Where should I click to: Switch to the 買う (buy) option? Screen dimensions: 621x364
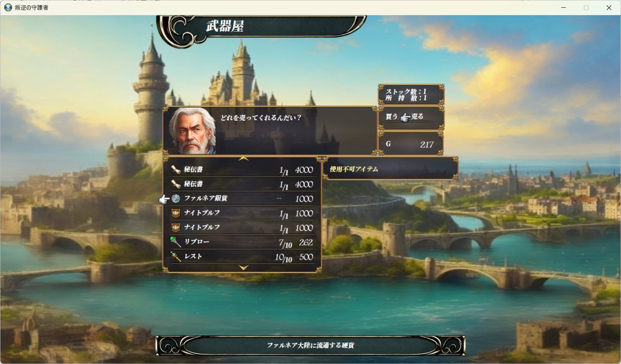coord(392,117)
